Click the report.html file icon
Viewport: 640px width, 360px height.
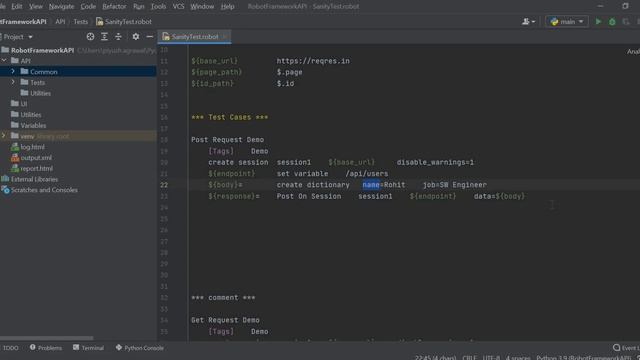tap(15, 168)
